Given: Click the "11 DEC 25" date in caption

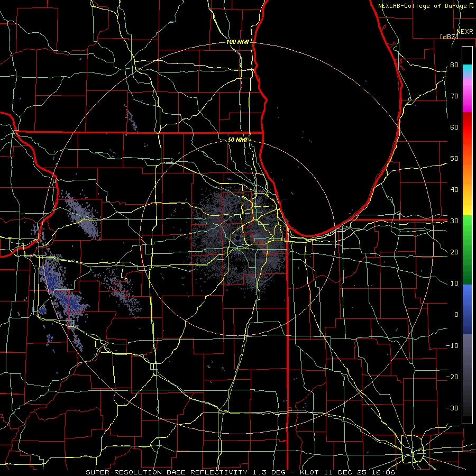Looking at the screenshot, I should coord(346,472).
